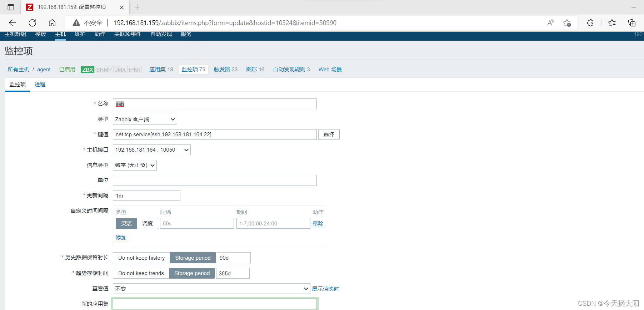The width and height of the screenshot is (644, 310).
Task: Click the 移除 interval link
Action: tap(318, 224)
